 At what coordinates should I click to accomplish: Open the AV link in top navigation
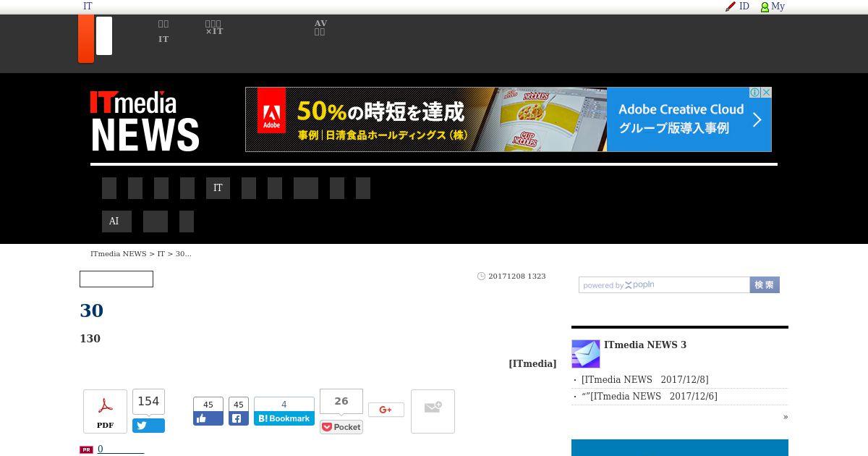click(320, 28)
